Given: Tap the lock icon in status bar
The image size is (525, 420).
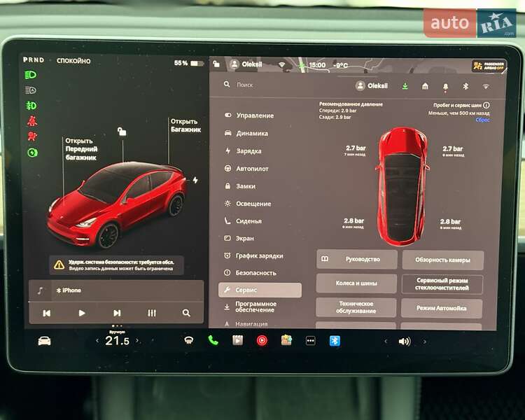Looking at the screenshot, I should point(216,64).
